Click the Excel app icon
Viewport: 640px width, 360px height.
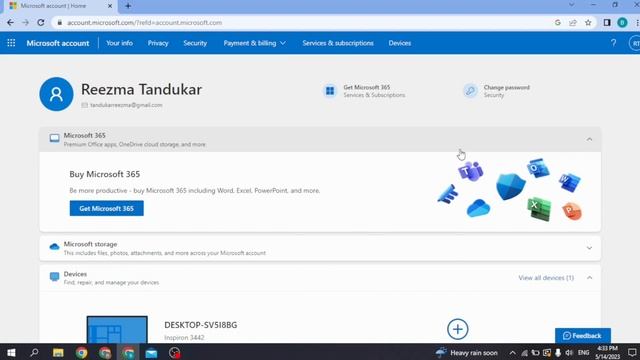pyautogui.click(x=539, y=209)
